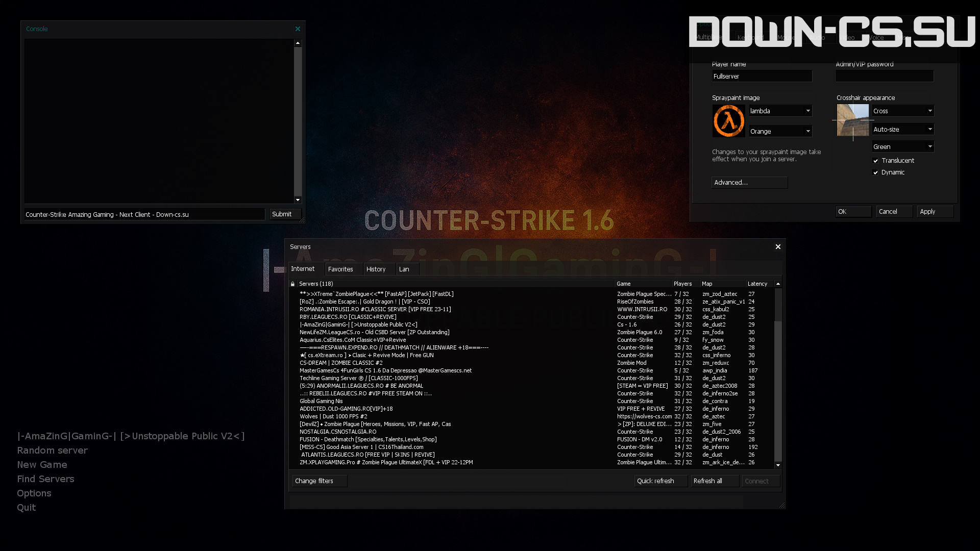
Task: Open the Green crosshair color dropdown
Action: pyautogui.click(x=902, y=146)
